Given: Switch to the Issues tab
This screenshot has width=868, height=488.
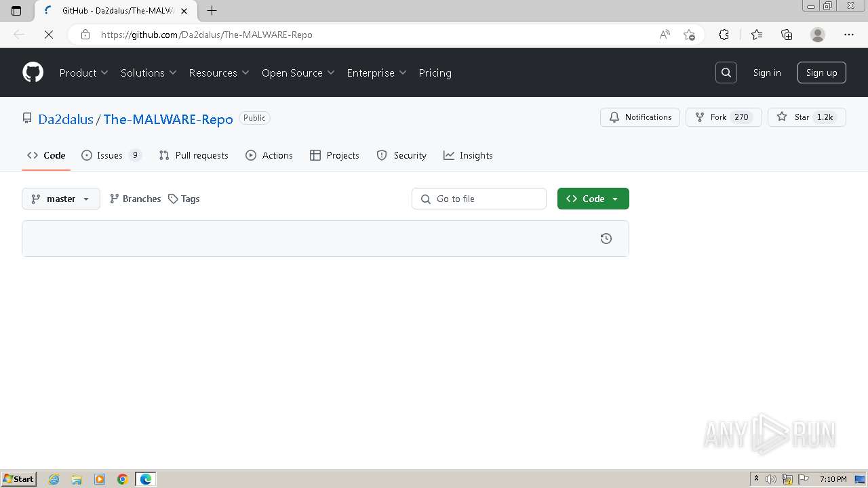Looking at the screenshot, I should point(111,155).
